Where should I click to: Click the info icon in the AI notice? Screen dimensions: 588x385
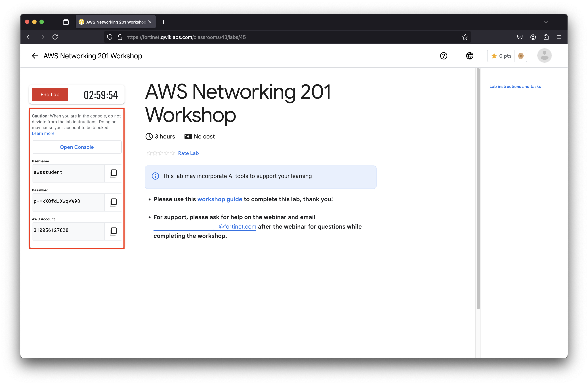click(x=155, y=176)
